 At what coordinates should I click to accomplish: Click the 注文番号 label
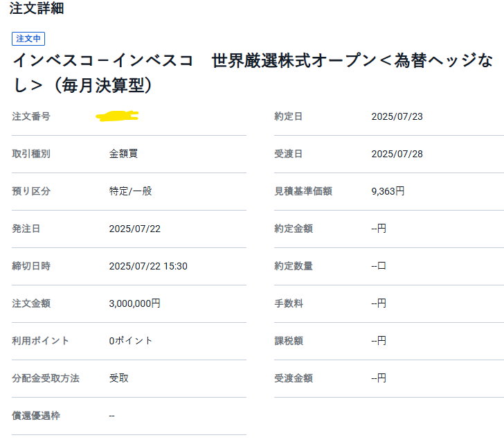click(x=31, y=116)
